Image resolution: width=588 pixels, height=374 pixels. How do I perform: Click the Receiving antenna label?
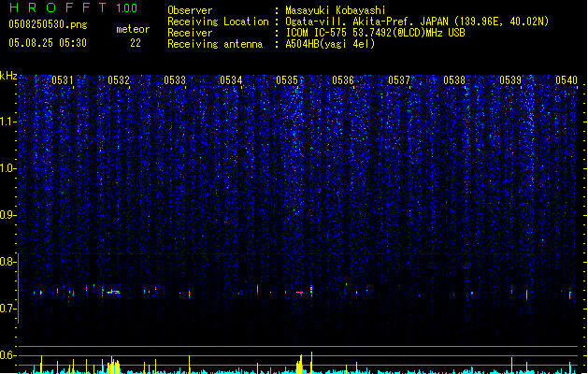215,44
